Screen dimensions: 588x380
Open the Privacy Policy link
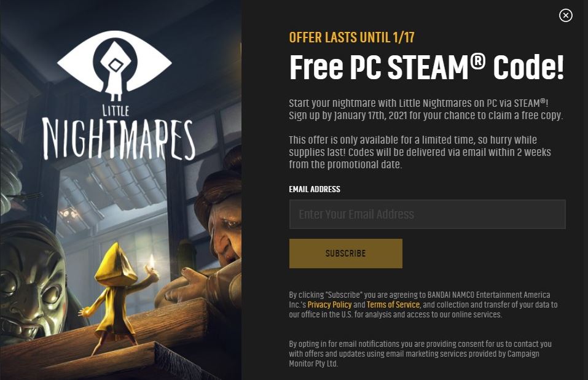[329, 304]
